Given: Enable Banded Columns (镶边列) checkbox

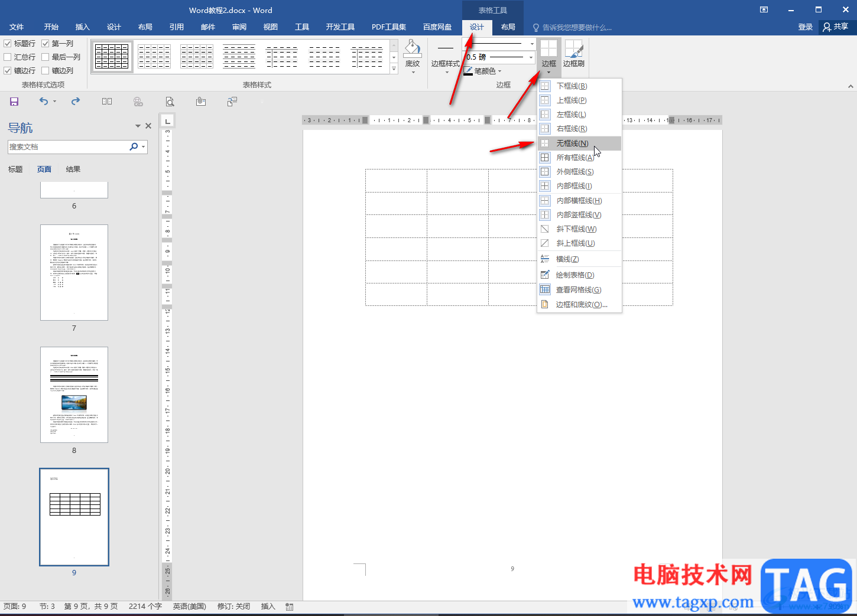Looking at the screenshot, I should pyautogui.click(x=46, y=71).
